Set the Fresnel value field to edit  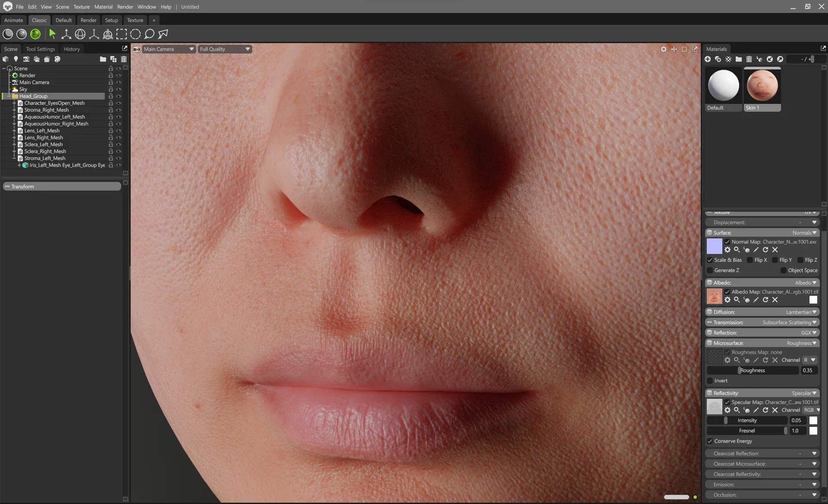click(x=798, y=431)
